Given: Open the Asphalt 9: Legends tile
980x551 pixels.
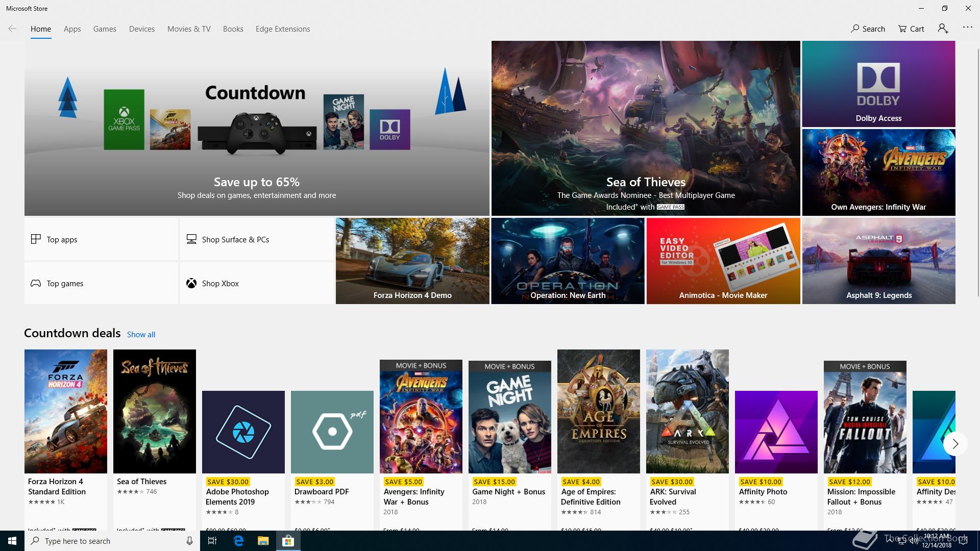Looking at the screenshot, I should pos(878,261).
